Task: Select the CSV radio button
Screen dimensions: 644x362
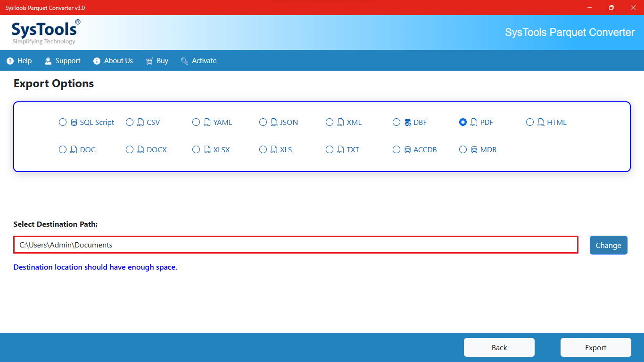Action: 130,123
